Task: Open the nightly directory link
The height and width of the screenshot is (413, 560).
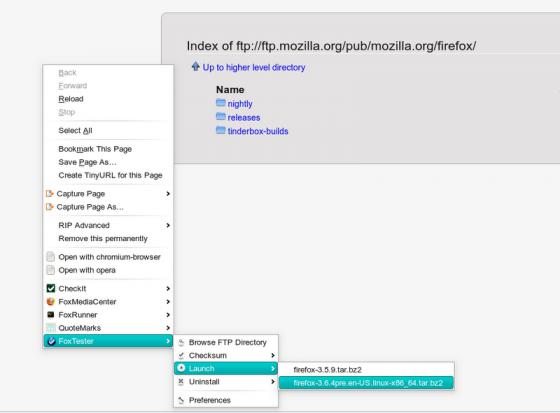Action: (x=240, y=104)
